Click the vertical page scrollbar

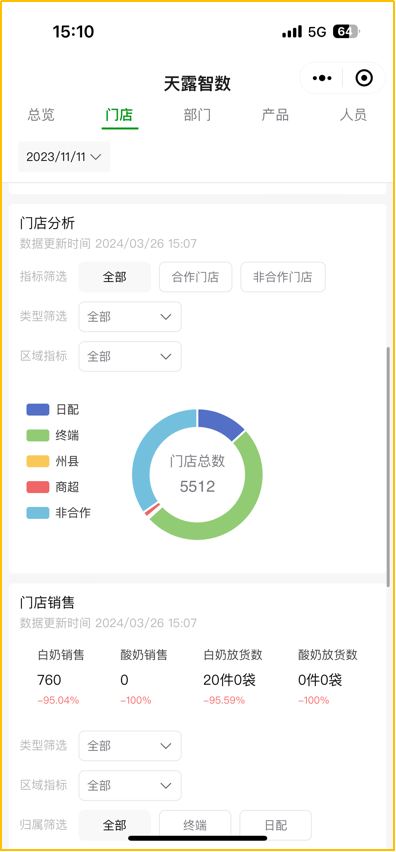pyautogui.click(x=388, y=466)
